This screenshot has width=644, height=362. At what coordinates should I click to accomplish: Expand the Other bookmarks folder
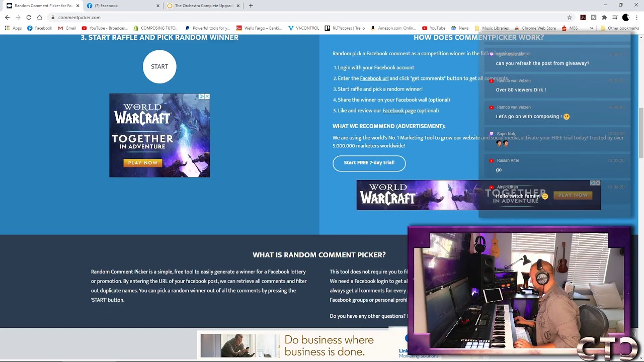619,28
